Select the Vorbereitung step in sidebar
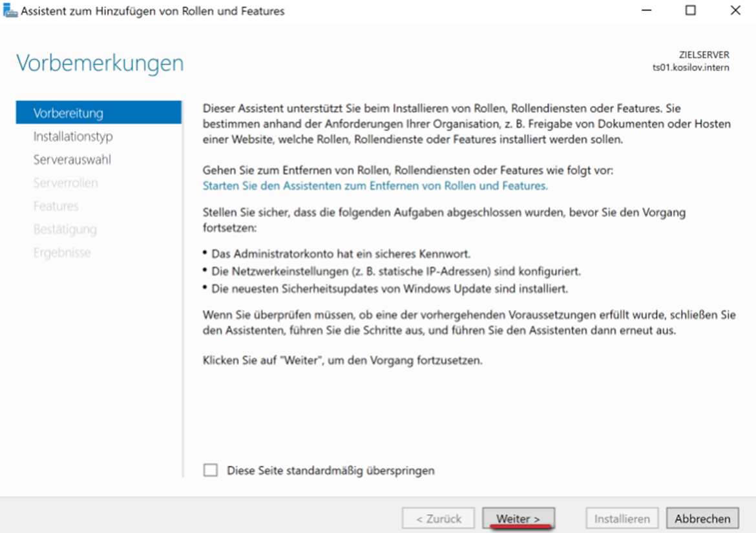This screenshot has width=756, height=533. pyautogui.click(x=68, y=113)
